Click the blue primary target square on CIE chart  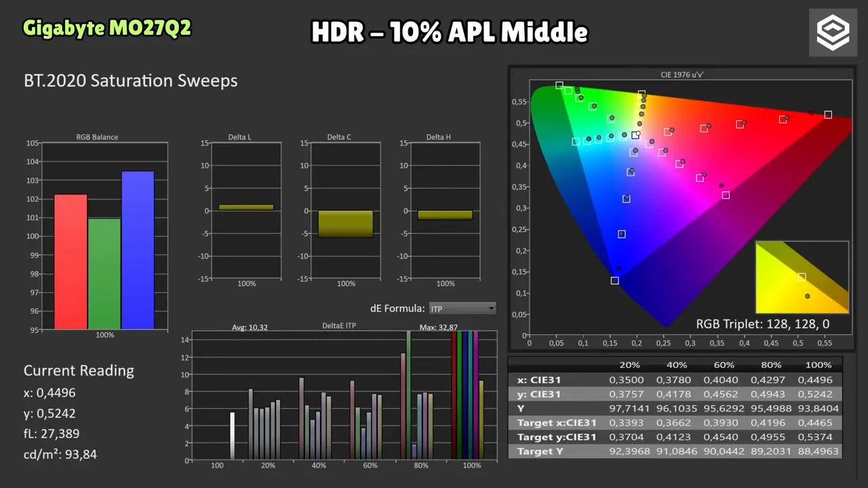click(614, 280)
